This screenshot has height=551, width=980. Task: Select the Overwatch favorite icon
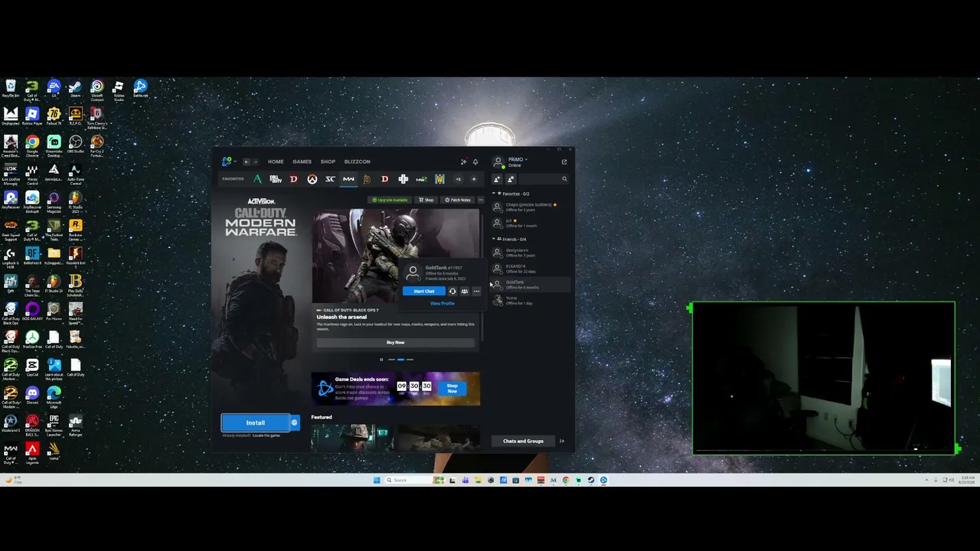point(312,179)
